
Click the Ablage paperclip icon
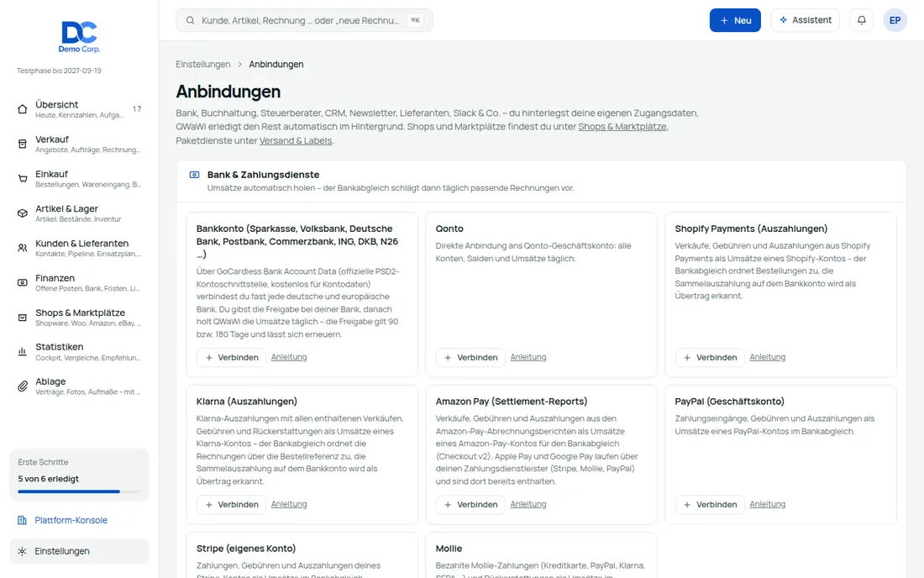(23, 386)
